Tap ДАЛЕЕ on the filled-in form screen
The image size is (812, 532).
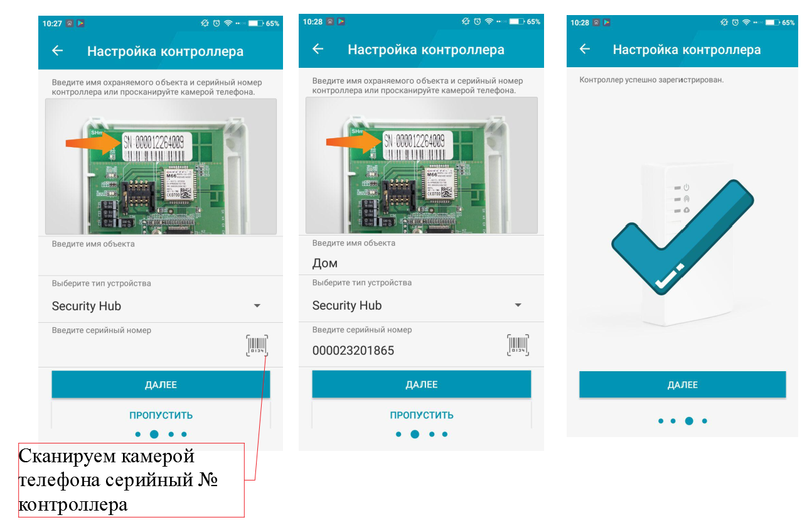point(421,384)
